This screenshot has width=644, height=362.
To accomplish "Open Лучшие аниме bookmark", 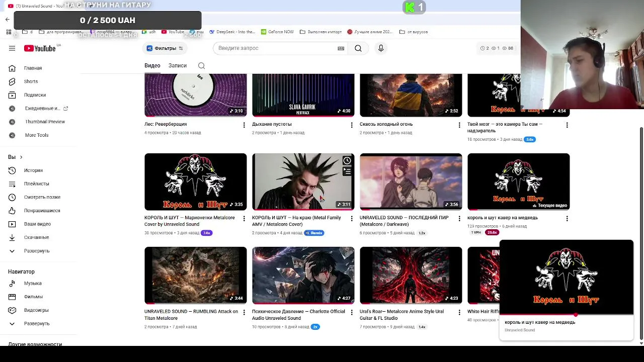I will (x=370, y=32).
